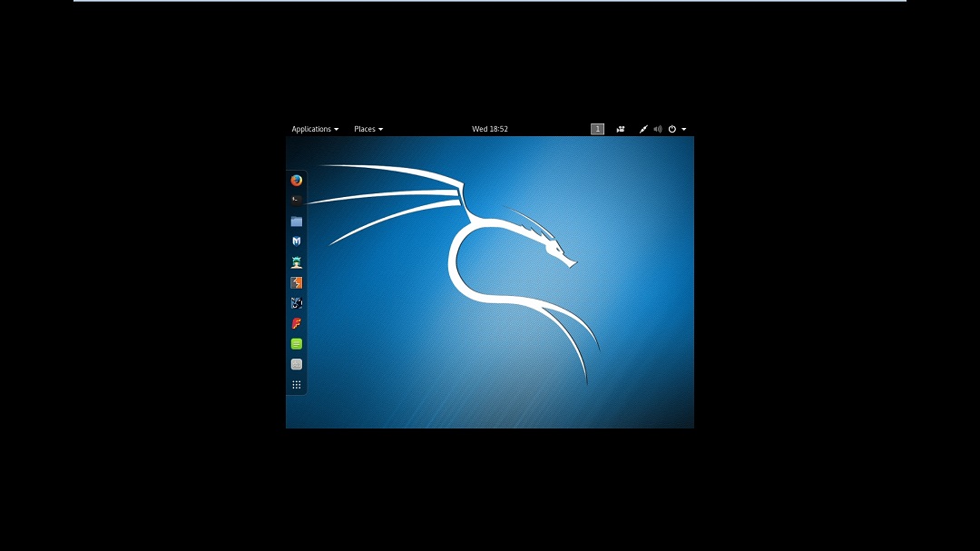Screen dimensions: 980x551
Task: Click the network connection status icon
Action: pos(643,129)
